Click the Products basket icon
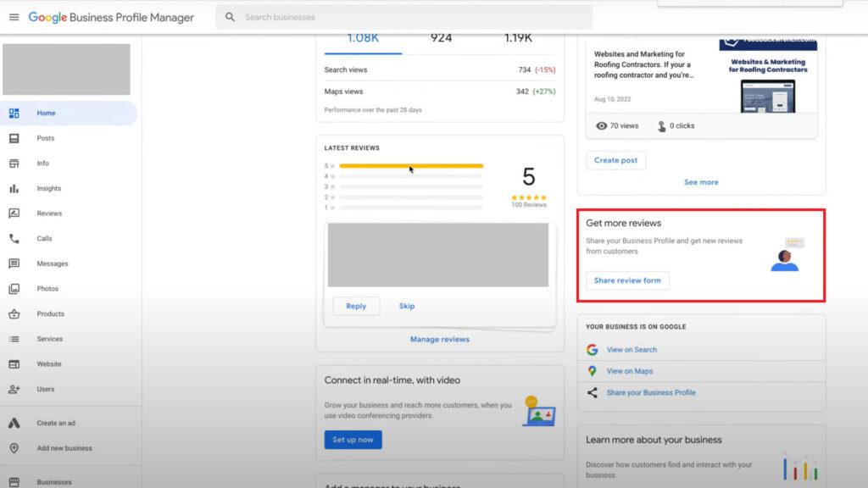The height and width of the screenshot is (488, 868). pyautogui.click(x=14, y=313)
